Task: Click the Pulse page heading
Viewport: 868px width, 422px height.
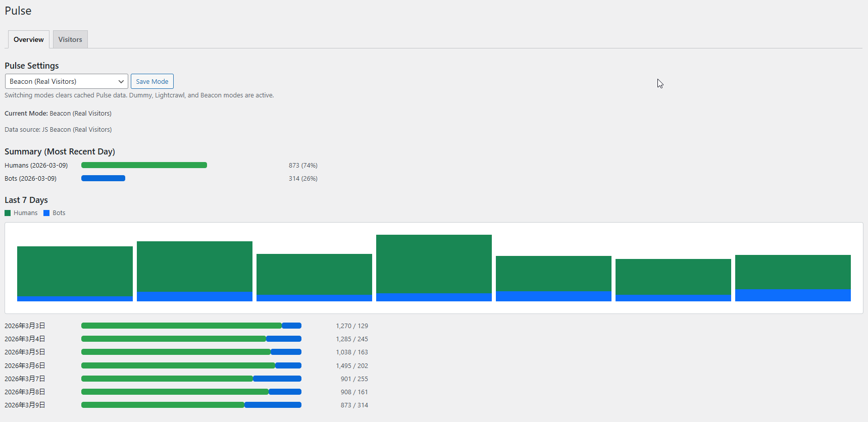Action: [18, 11]
